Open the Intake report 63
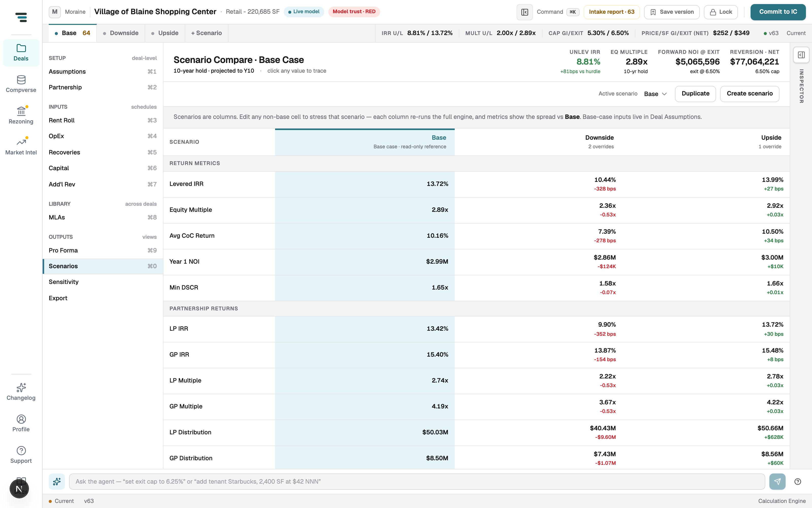812x508 pixels. click(x=611, y=12)
